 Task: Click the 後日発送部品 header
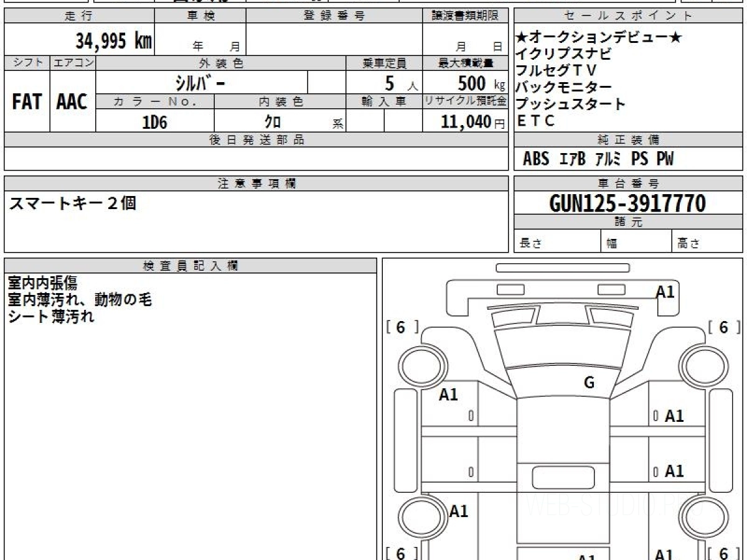pyautogui.click(x=256, y=140)
